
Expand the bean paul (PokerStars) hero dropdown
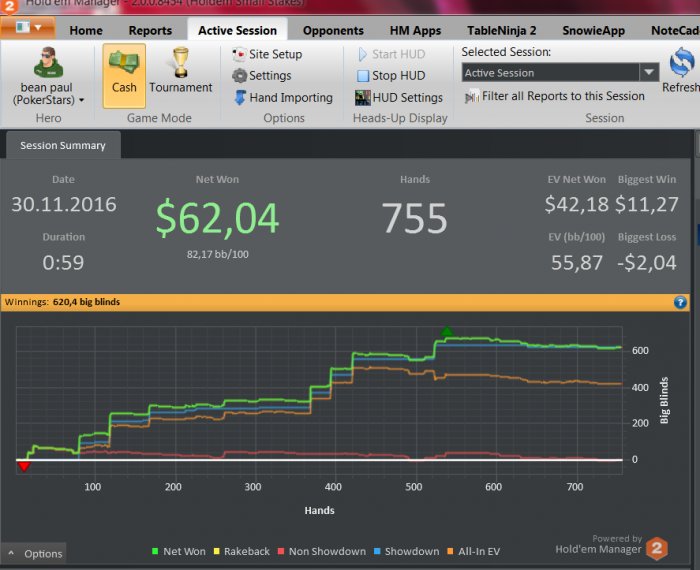(81, 100)
